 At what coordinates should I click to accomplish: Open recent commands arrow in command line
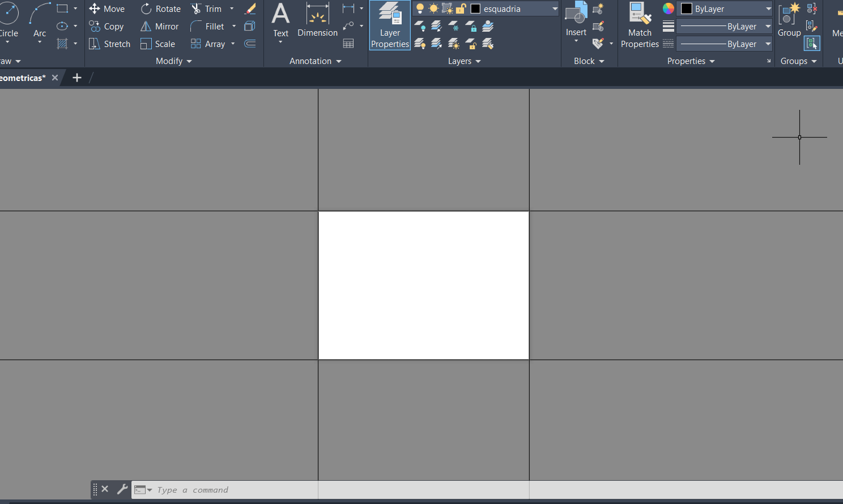pyautogui.click(x=150, y=490)
